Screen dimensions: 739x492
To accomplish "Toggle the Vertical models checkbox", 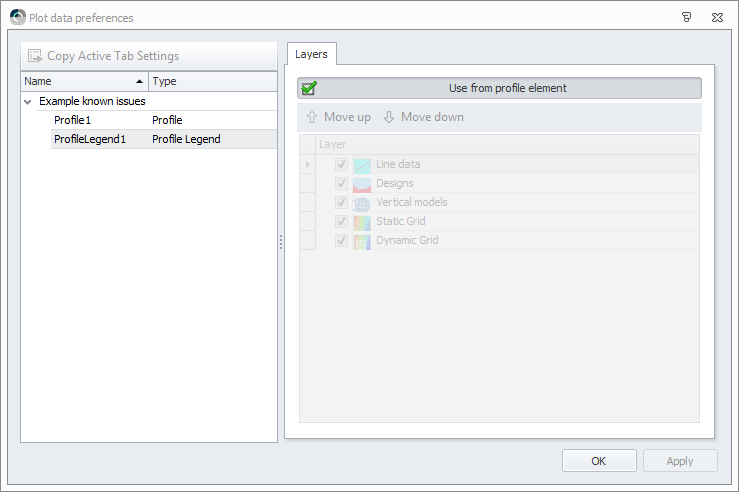I will pos(341,203).
